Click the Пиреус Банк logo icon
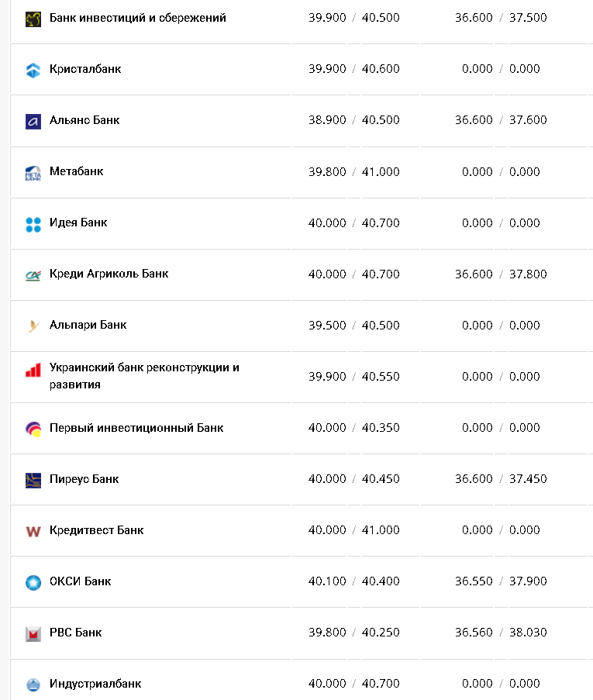The image size is (593, 700). tap(33, 480)
